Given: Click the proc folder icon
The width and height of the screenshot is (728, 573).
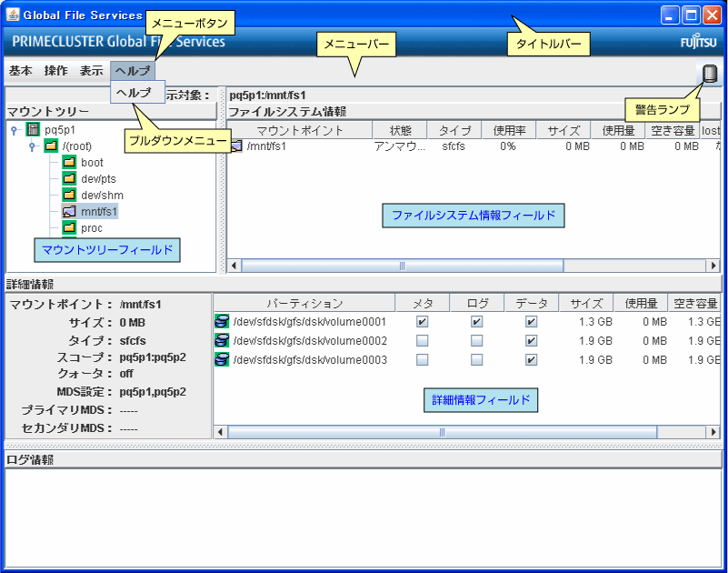Looking at the screenshot, I should 69,227.
